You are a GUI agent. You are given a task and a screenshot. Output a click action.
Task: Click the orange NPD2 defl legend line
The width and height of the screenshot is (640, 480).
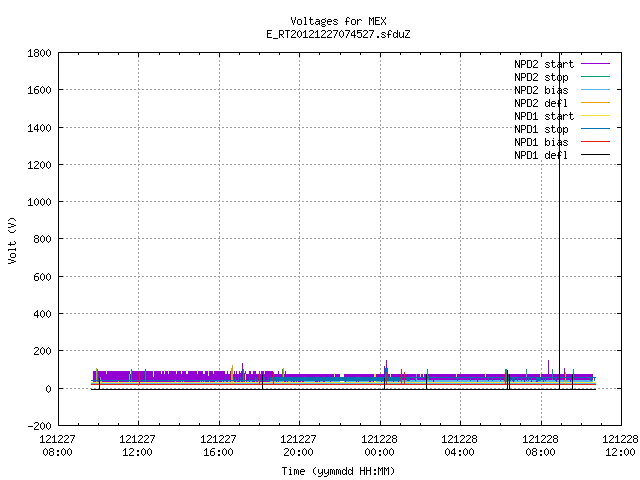596,102
